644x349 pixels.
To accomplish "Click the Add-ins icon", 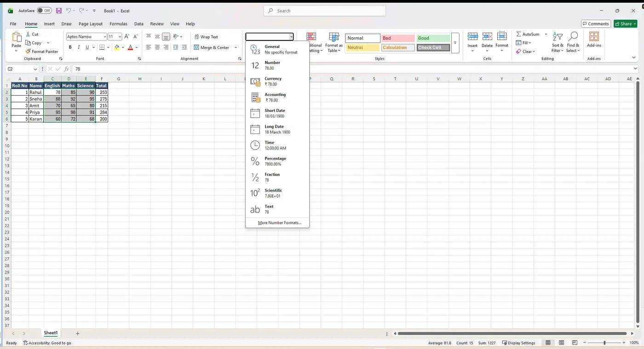I will tap(594, 36).
